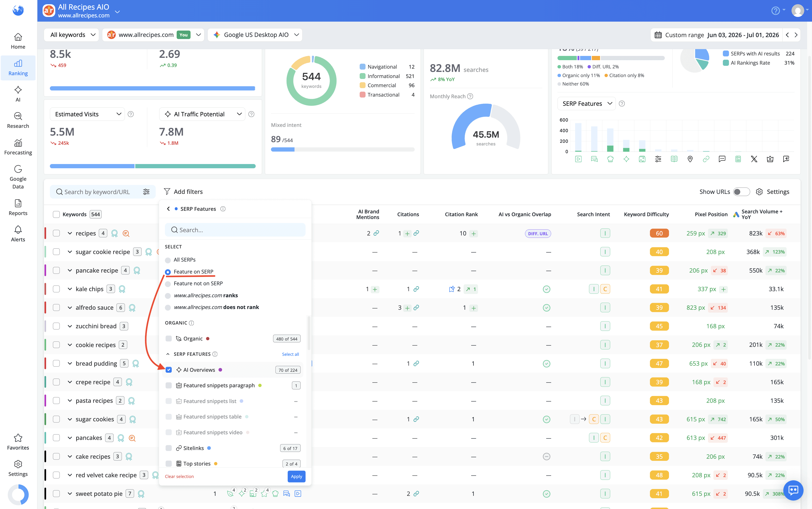Open the AI Traffic Potential dropdown
812x509 pixels.
pos(202,114)
